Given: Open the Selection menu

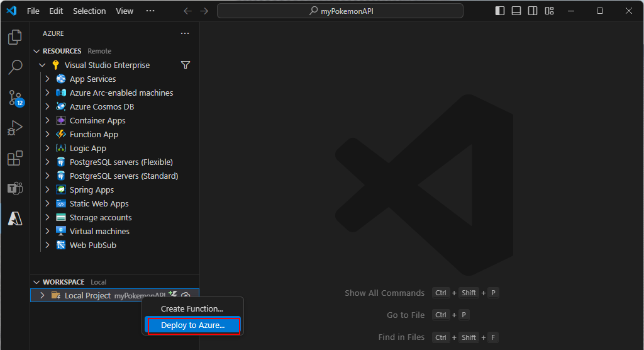Looking at the screenshot, I should [89, 11].
